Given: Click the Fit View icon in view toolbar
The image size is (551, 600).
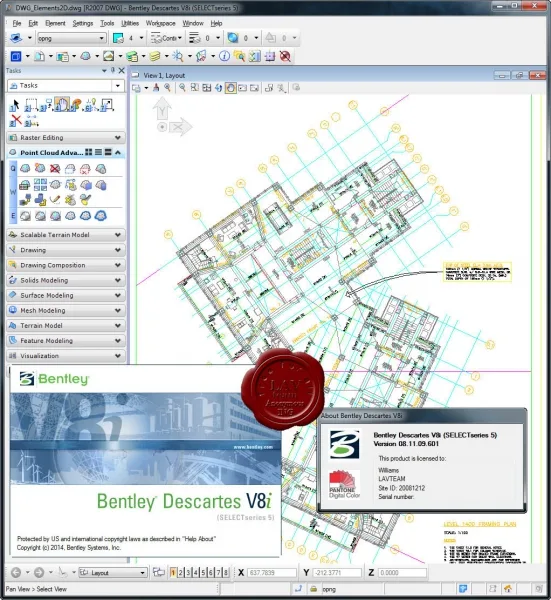Looking at the screenshot, I should [x=206, y=88].
